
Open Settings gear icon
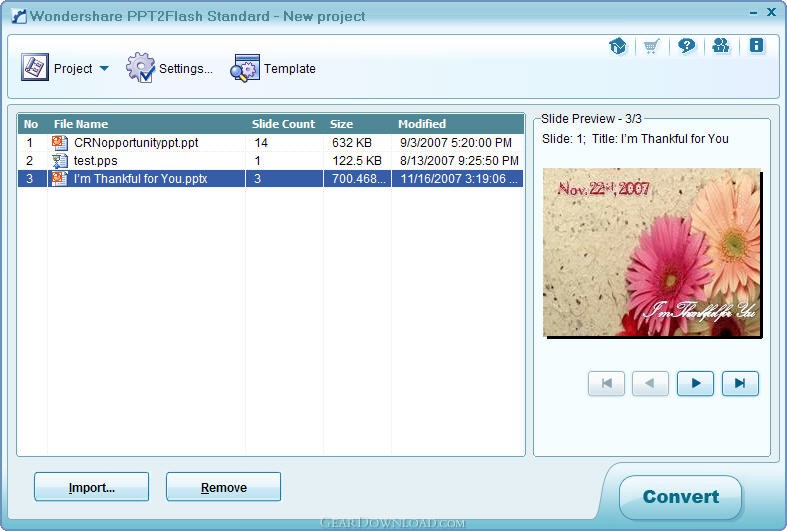(x=141, y=67)
